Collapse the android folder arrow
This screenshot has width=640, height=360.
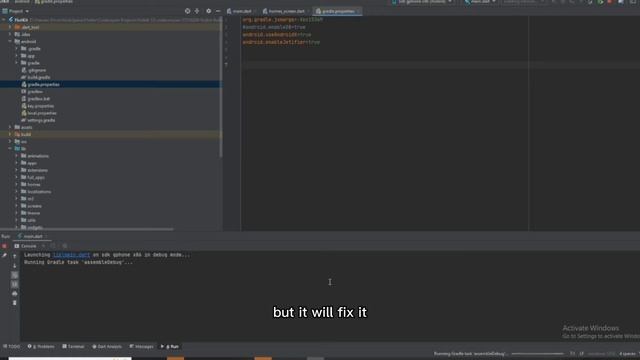(x=10, y=41)
